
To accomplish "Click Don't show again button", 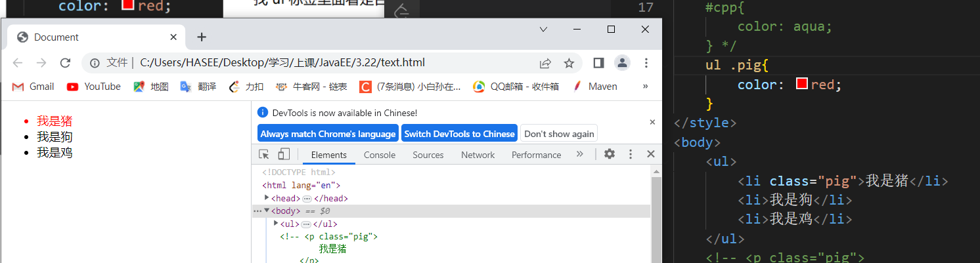I will pos(559,133).
